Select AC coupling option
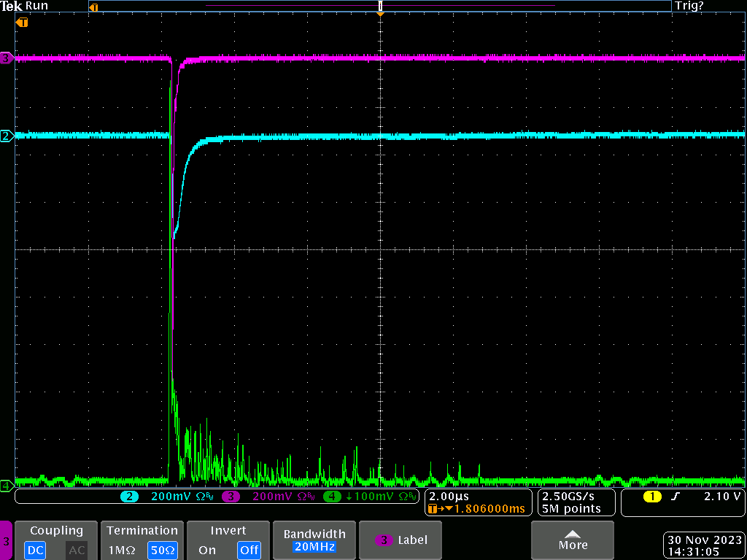The width and height of the screenshot is (747, 560). click(x=77, y=550)
